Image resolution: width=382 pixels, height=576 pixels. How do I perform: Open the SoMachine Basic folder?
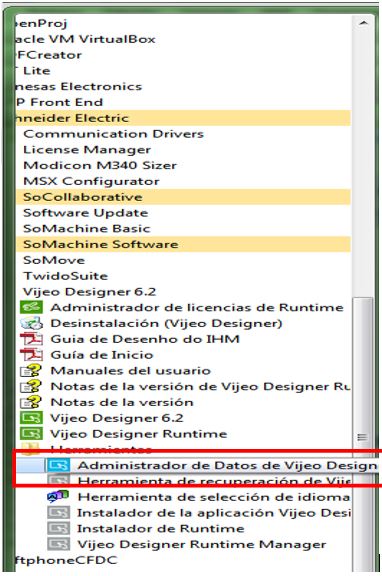click(87, 228)
